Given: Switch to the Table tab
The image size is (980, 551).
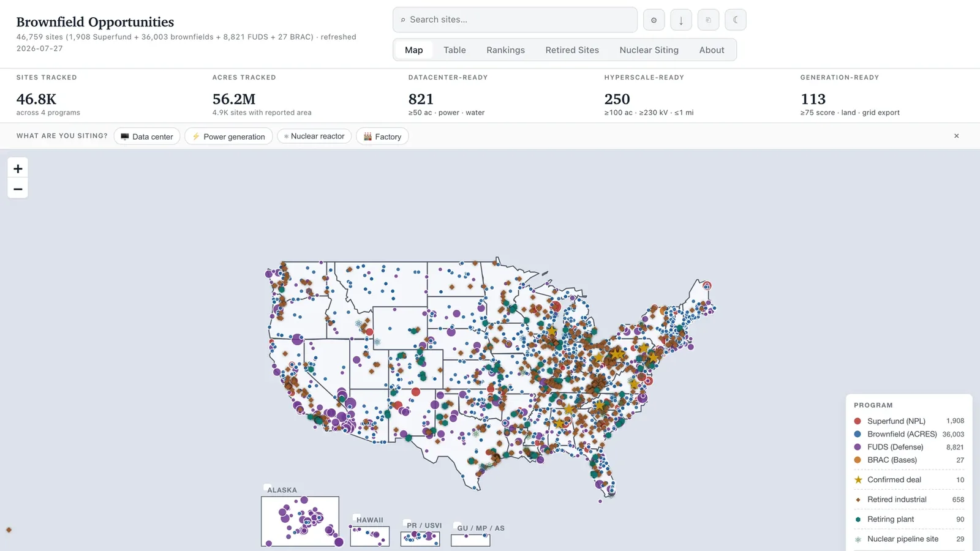Looking at the screenshot, I should (454, 50).
